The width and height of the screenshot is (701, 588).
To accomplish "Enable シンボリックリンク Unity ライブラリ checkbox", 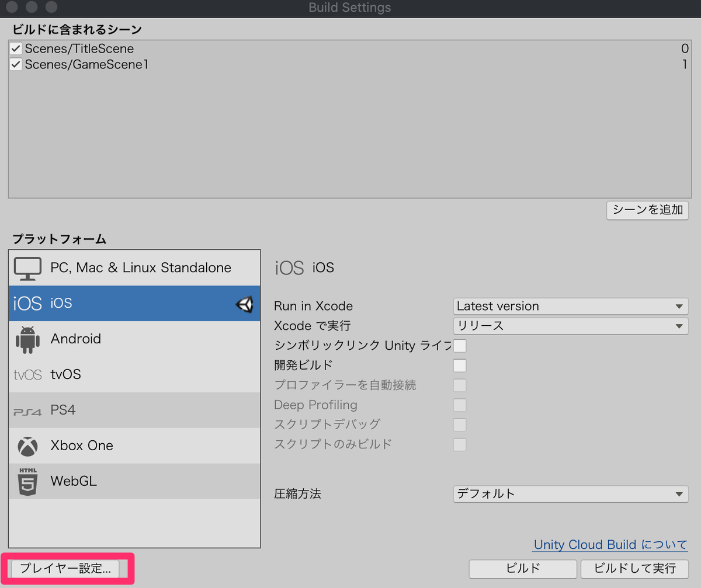I will (x=460, y=346).
